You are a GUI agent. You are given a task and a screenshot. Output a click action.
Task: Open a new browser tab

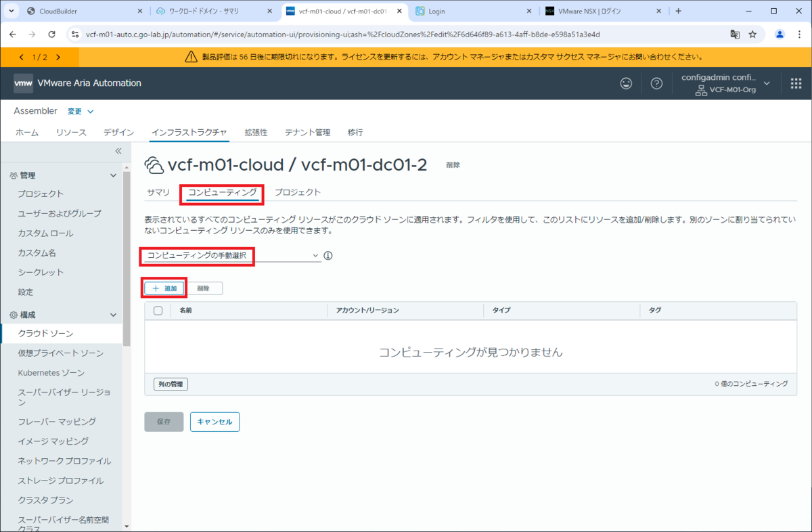coord(679,11)
